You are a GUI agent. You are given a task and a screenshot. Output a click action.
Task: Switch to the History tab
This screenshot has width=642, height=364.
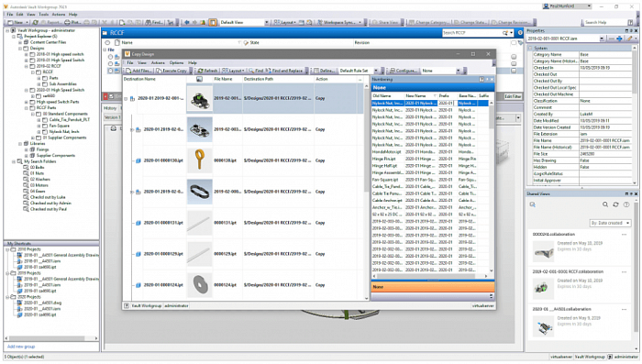[110, 108]
